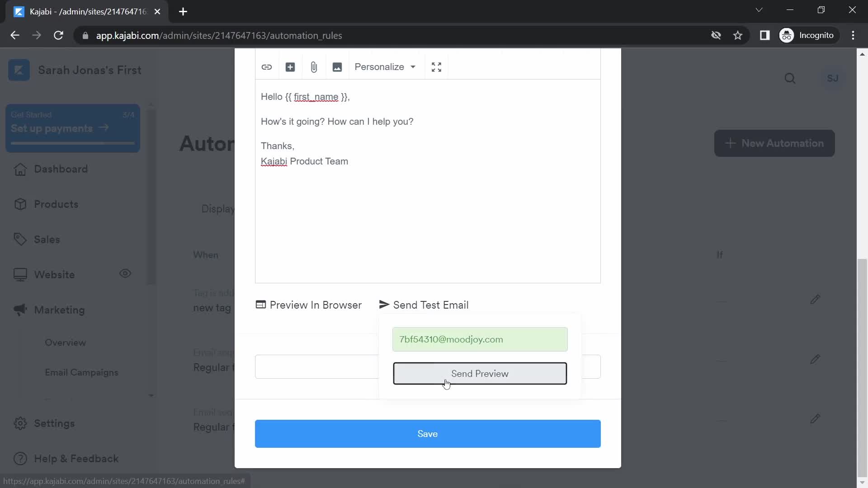Expand editor to fullscreen

(436, 67)
